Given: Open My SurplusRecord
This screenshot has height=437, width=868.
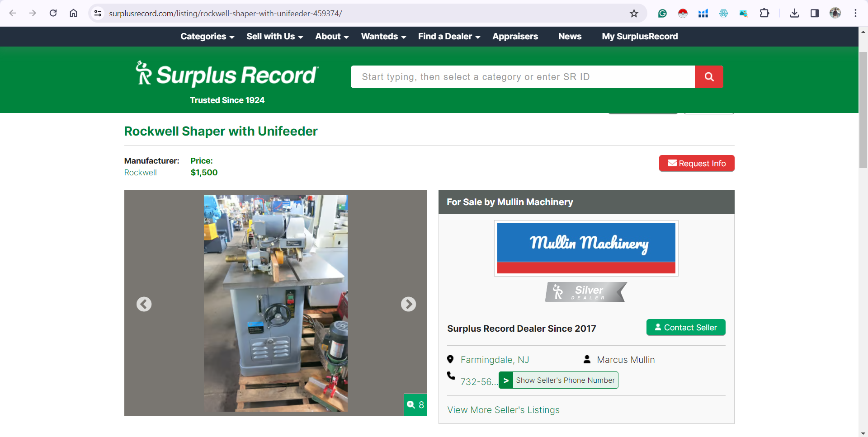Looking at the screenshot, I should [640, 37].
